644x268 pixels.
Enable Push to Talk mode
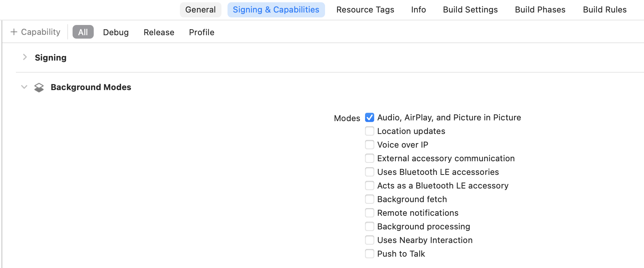[370, 254]
